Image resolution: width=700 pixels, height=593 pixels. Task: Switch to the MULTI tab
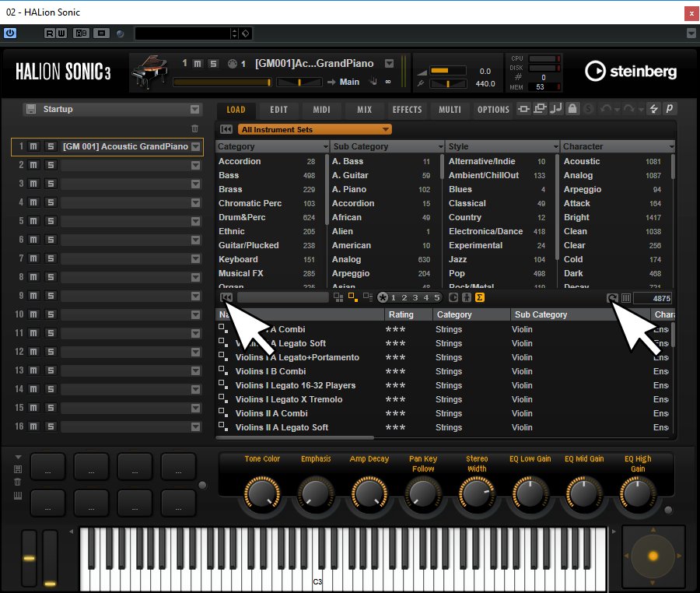pyautogui.click(x=450, y=110)
